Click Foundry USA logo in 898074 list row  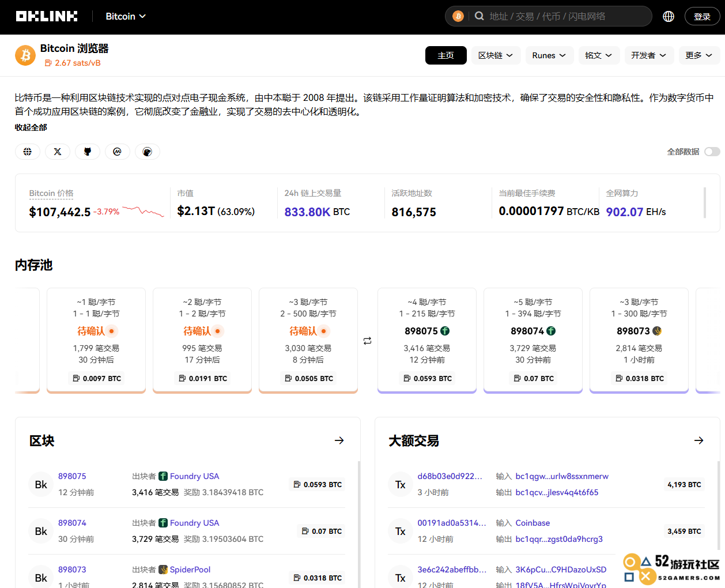pyautogui.click(x=163, y=523)
